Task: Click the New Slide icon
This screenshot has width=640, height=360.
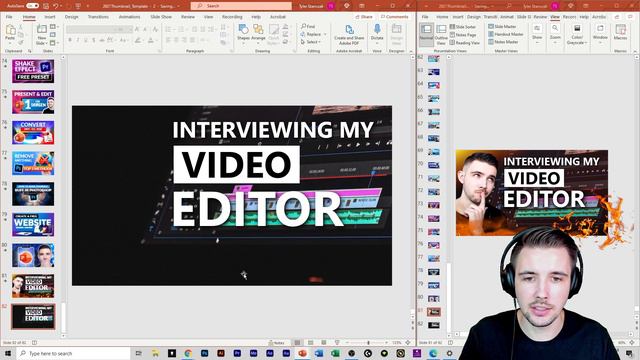Action: click(42, 29)
